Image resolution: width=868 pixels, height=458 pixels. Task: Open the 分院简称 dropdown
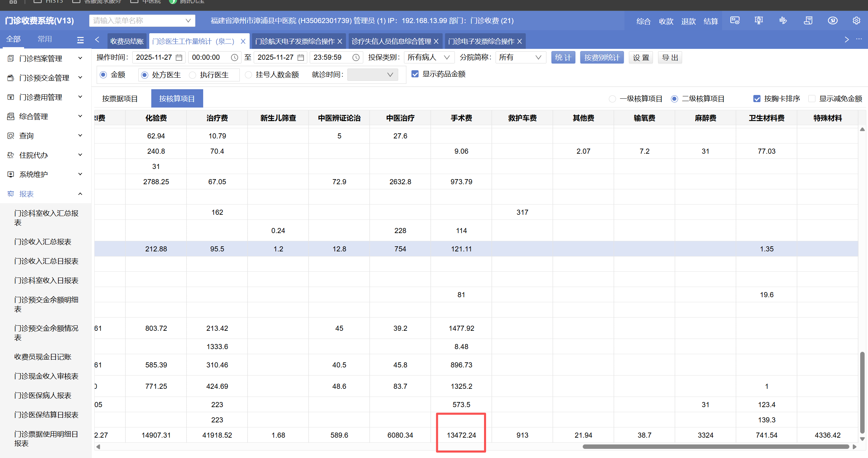520,57
